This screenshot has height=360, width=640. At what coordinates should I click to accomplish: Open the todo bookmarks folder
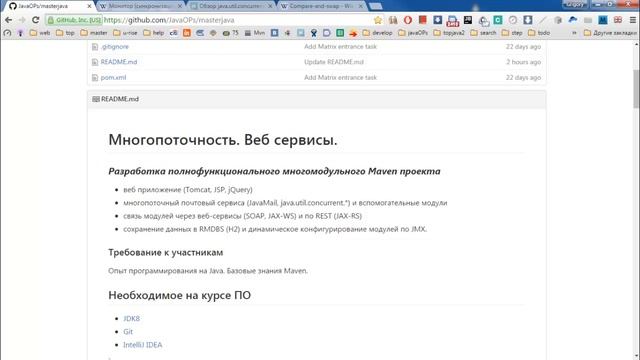[x=539, y=33]
